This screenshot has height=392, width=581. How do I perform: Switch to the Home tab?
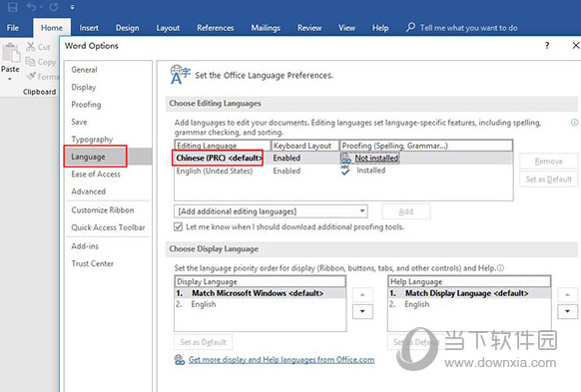[x=52, y=28]
